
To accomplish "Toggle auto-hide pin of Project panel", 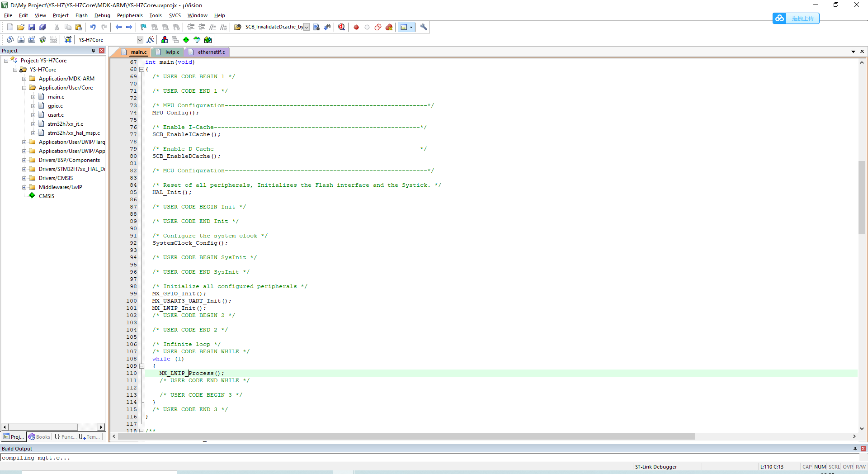I will coord(94,51).
